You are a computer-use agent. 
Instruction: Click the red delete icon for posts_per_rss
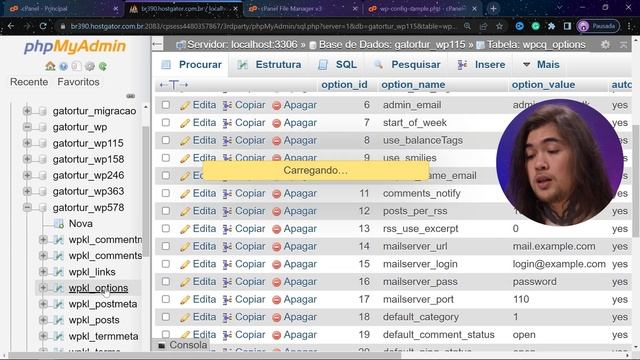click(x=276, y=211)
